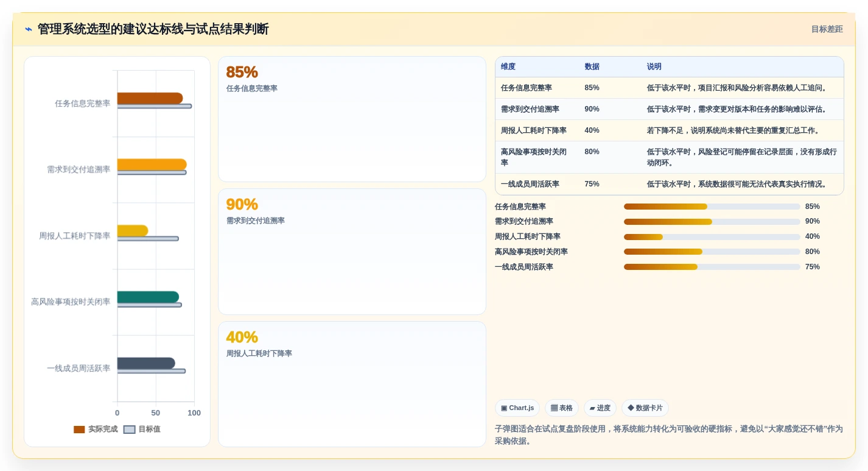Viewport: 868px width, 471px height.
Task: Click the 周报人工耗时下降率 yellow bar in chart
Action: point(133,231)
